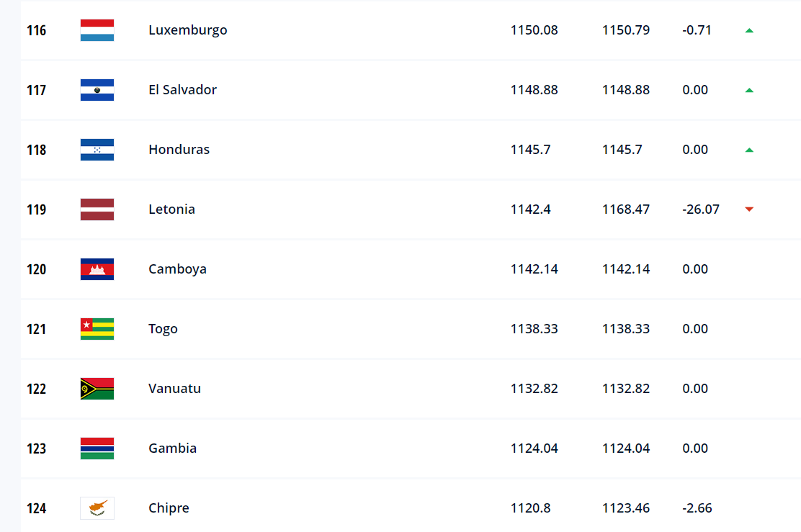The width and height of the screenshot is (801, 532).
Task: Click the Luxemburgo flag icon
Action: (97, 30)
